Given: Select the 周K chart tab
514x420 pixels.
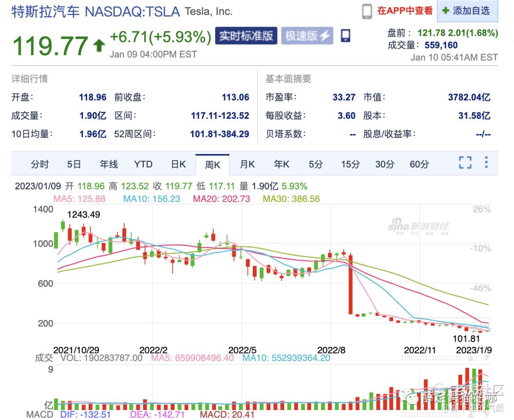Looking at the screenshot, I should click(212, 165).
